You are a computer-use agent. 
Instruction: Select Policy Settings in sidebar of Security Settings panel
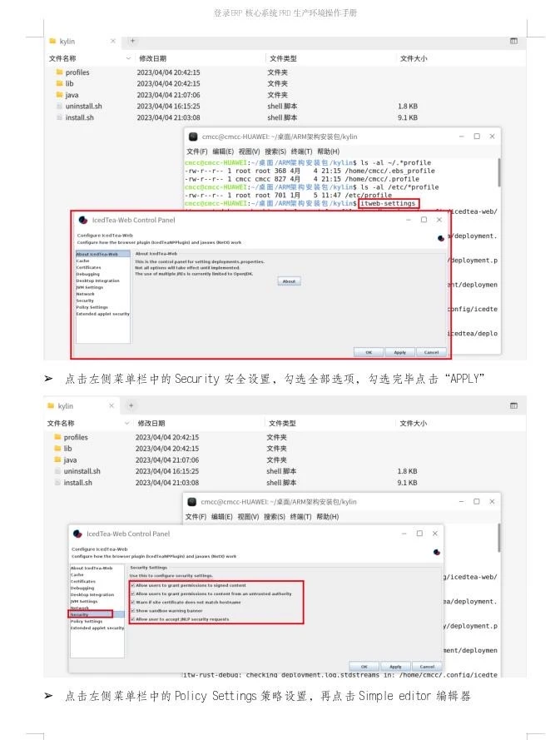(87, 622)
